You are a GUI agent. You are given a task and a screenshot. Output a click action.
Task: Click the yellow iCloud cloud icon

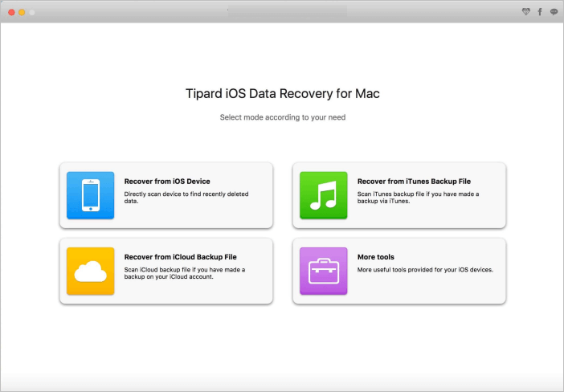click(x=90, y=272)
